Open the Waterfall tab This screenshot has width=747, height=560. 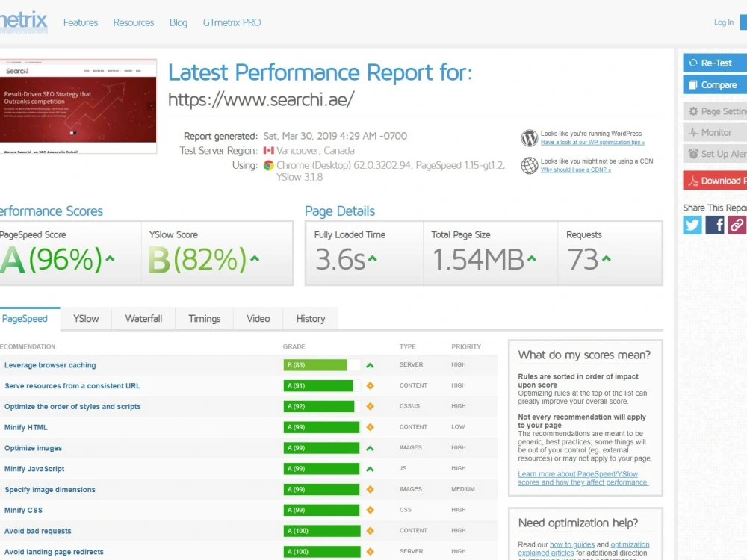[x=143, y=319]
